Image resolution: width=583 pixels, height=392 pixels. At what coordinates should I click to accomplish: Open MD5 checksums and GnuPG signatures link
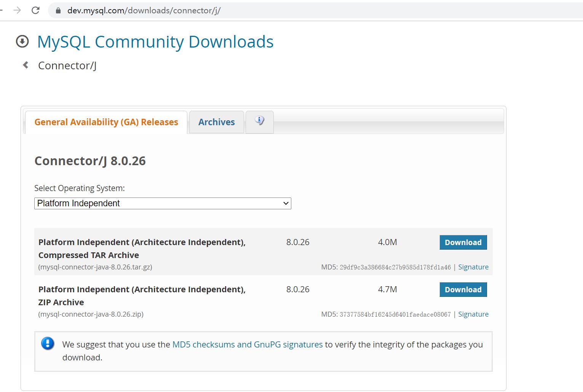coord(248,344)
